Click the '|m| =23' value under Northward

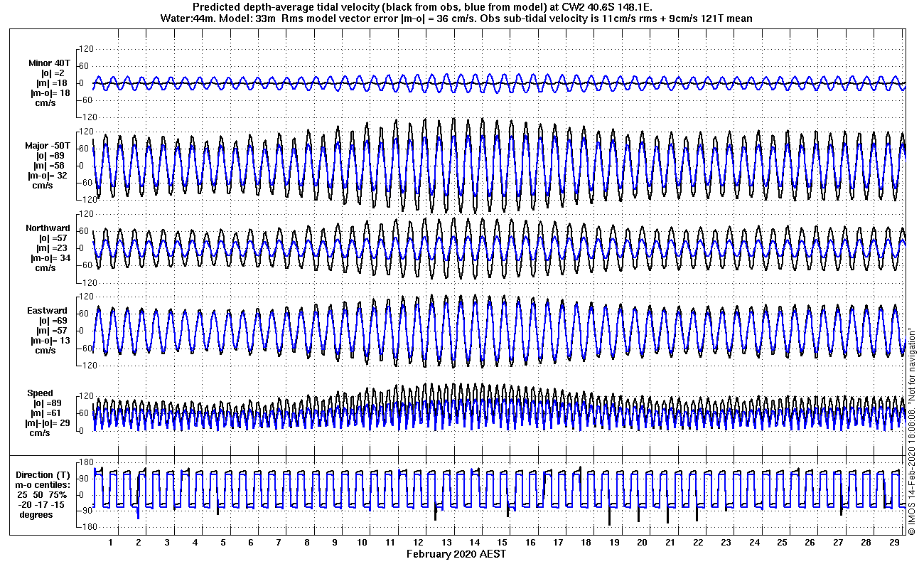point(50,248)
